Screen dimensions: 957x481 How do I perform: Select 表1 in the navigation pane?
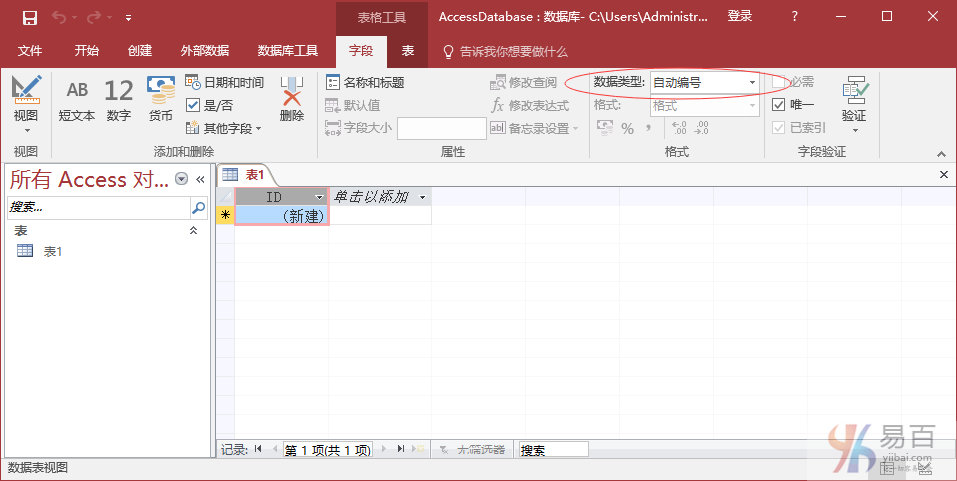52,251
